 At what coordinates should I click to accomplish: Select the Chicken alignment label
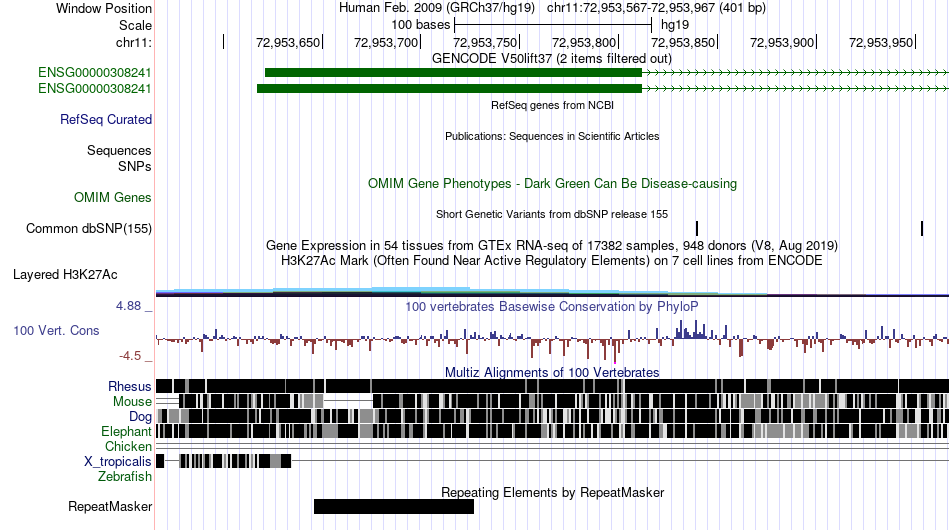(128, 446)
